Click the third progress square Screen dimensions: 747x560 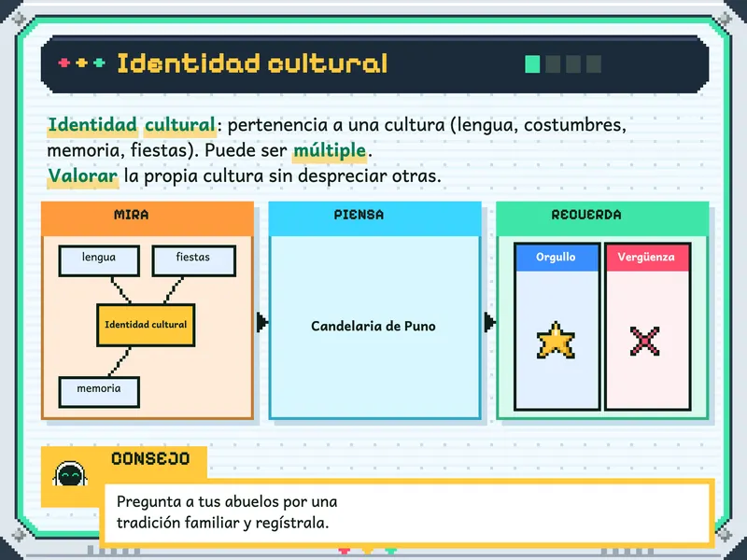[x=573, y=63]
